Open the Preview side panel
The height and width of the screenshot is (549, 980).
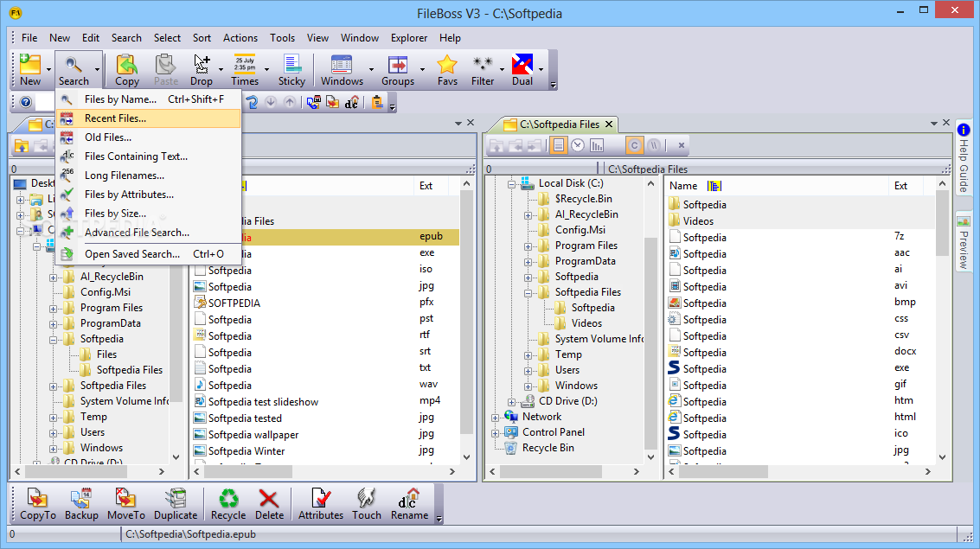click(x=964, y=242)
